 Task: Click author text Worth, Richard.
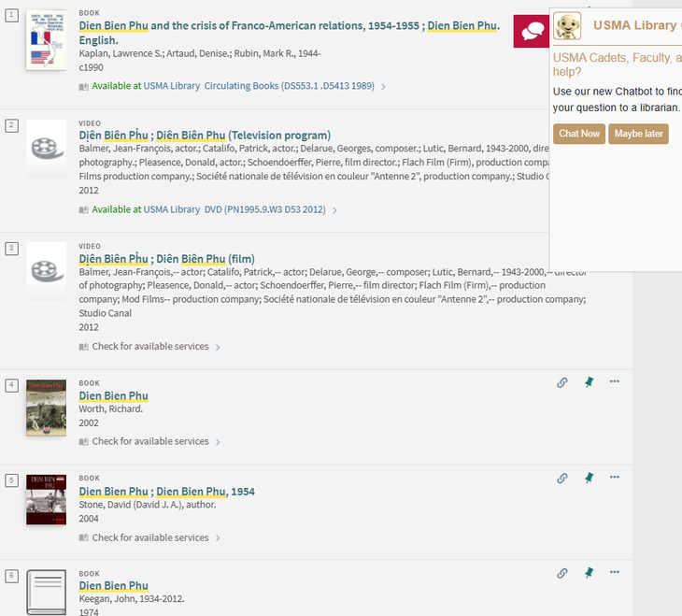110,408
